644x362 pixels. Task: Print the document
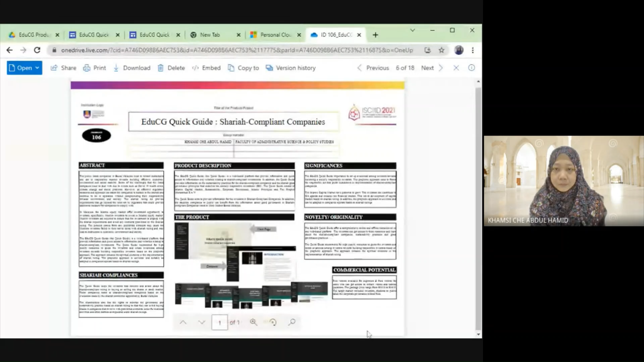point(95,68)
